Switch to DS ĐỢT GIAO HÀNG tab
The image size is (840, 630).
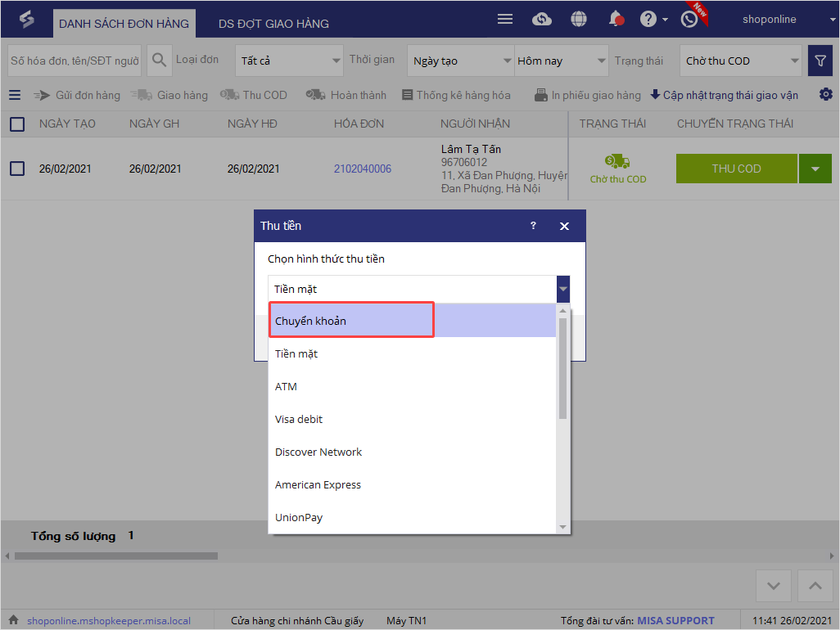tap(273, 24)
